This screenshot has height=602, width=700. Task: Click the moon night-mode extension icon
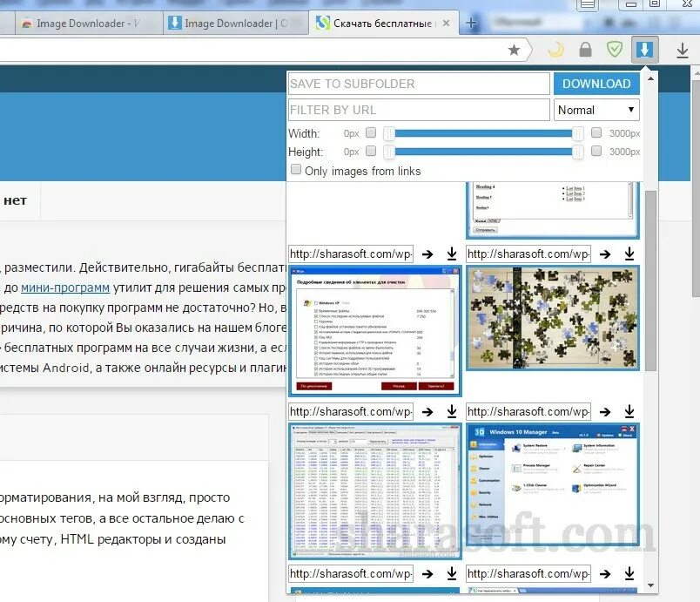(x=555, y=50)
